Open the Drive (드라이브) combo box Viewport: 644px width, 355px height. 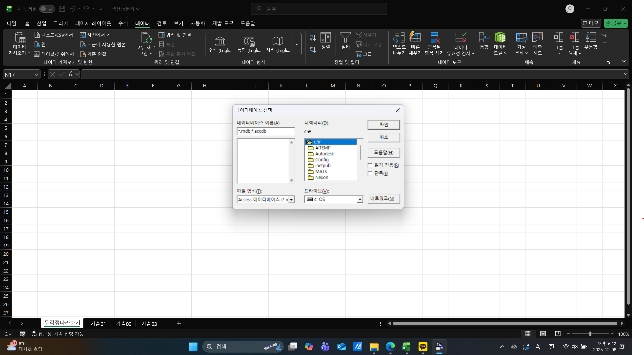coord(360,199)
